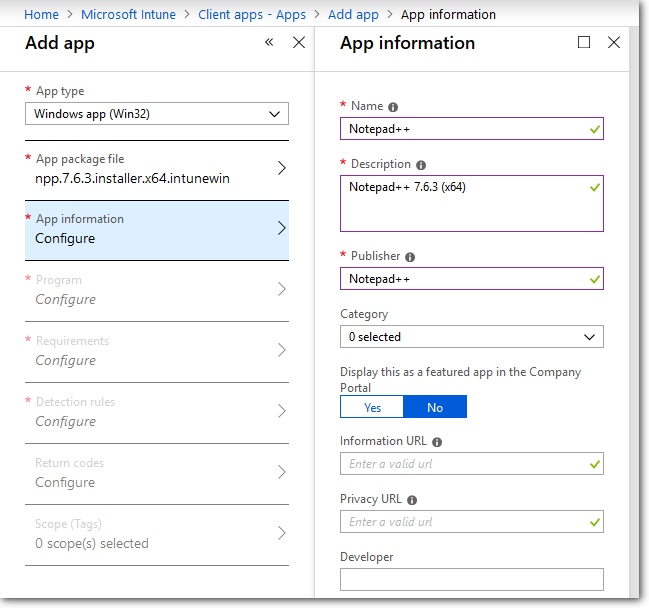The image size is (649, 608).
Task: Set featured app toggle to No
Action: coord(435,407)
